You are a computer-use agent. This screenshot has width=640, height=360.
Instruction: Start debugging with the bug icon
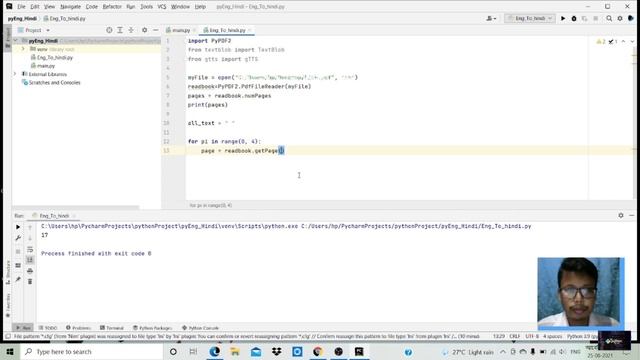point(574,18)
